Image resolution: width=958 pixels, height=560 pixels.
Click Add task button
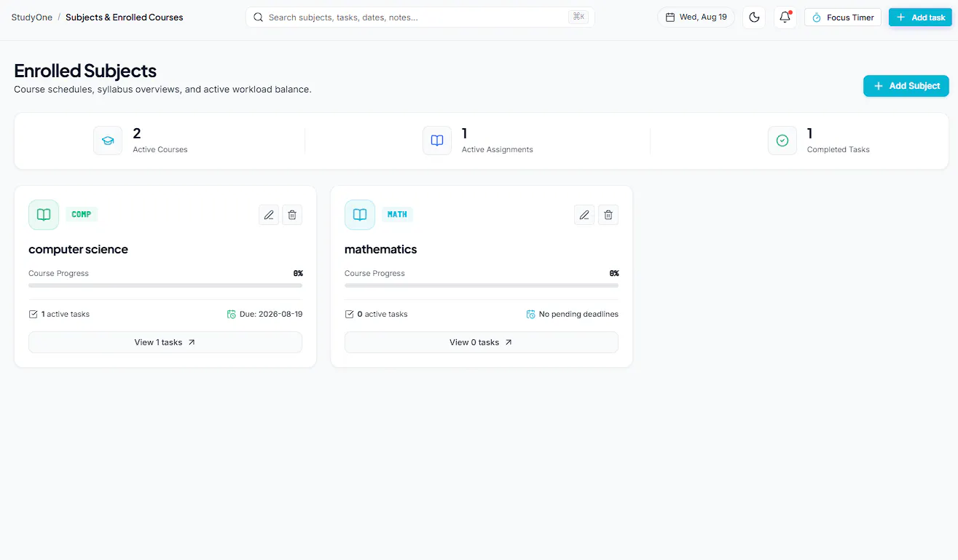(x=920, y=17)
